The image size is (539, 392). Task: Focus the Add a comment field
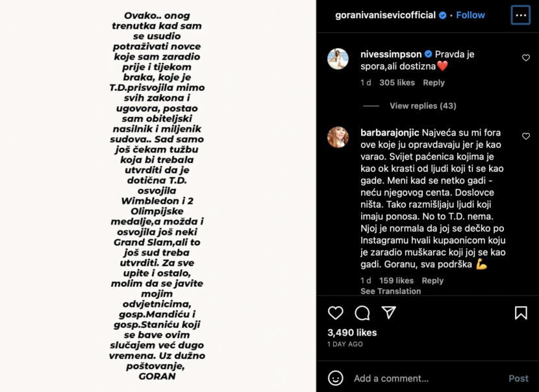(x=426, y=378)
